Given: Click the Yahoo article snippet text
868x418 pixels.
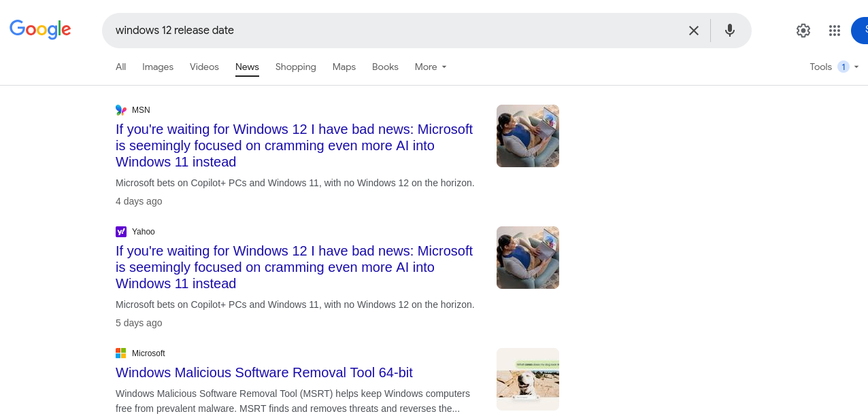Looking at the screenshot, I should pos(295,304).
